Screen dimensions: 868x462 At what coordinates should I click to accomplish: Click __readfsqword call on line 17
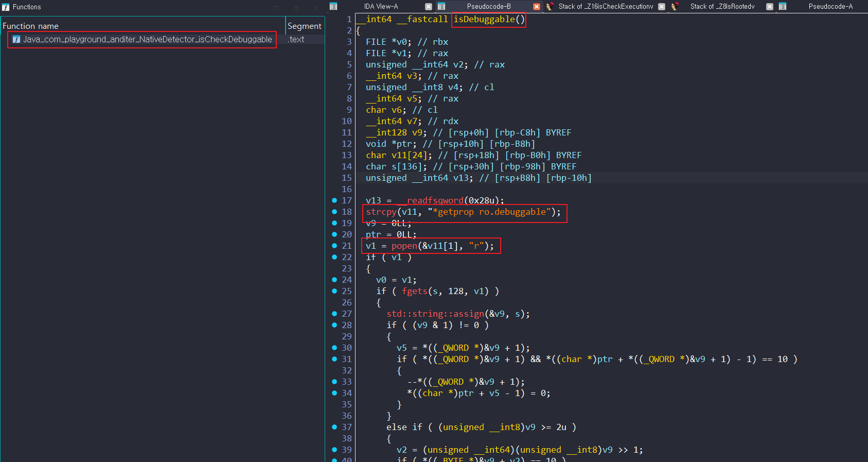430,200
